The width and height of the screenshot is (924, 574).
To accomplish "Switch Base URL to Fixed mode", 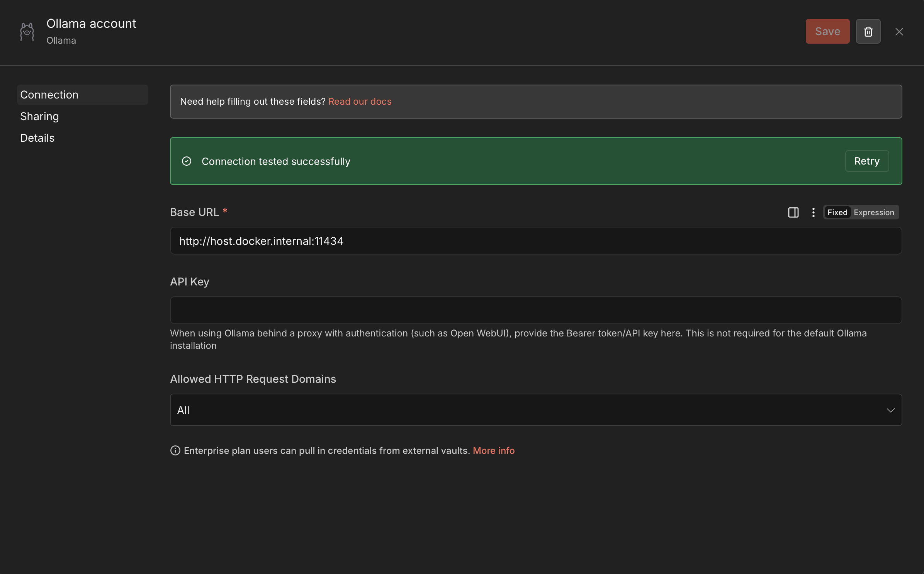I will click(837, 212).
